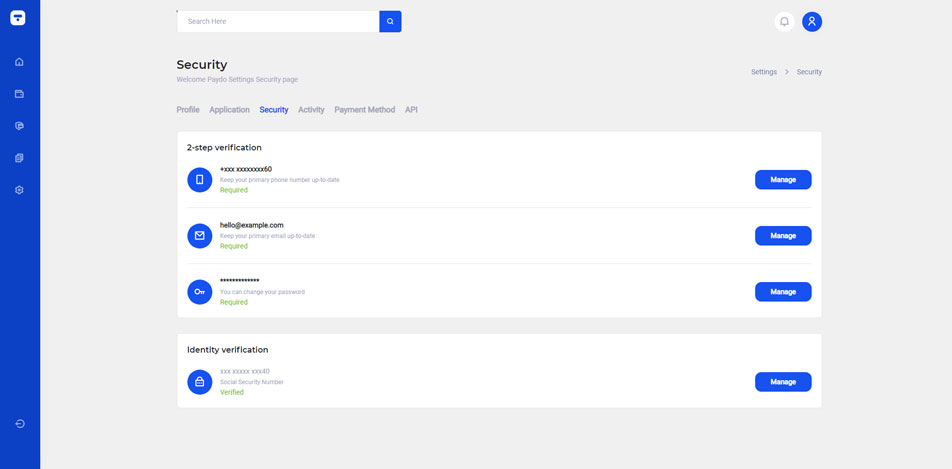Open the wallet icon in sidebar
Viewport: 952px width, 469px height.
19,94
